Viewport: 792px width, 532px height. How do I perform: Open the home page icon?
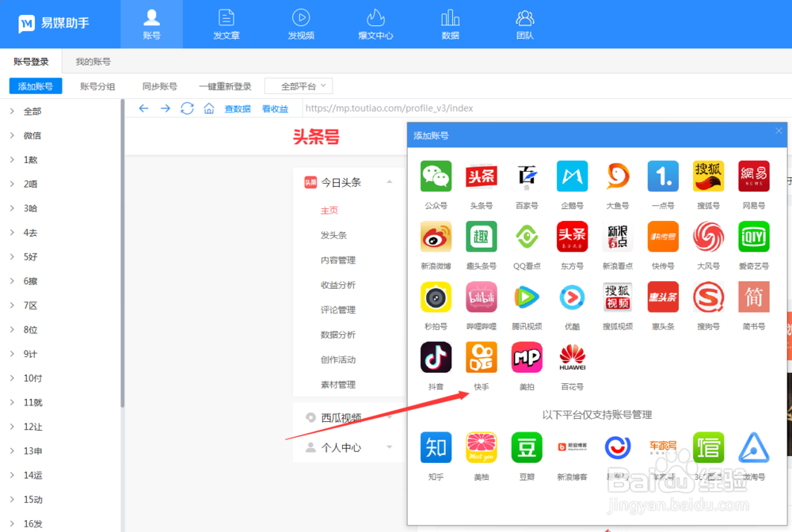(209, 108)
